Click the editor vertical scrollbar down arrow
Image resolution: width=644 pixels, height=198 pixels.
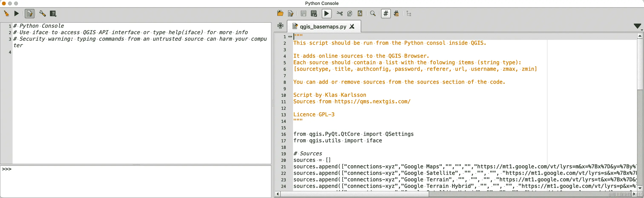640,188
